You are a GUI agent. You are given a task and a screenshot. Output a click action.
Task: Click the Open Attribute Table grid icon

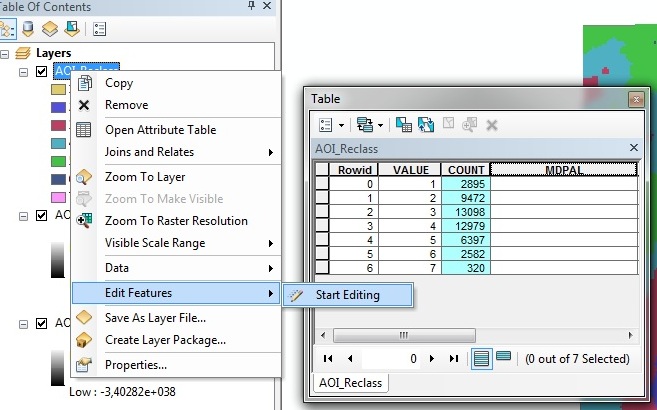click(x=83, y=130)
